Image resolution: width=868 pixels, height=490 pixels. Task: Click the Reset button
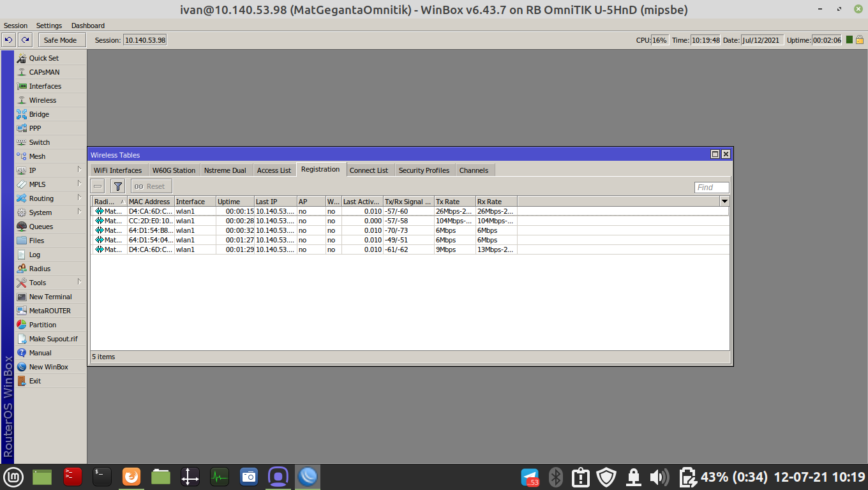tap(151, 186)
